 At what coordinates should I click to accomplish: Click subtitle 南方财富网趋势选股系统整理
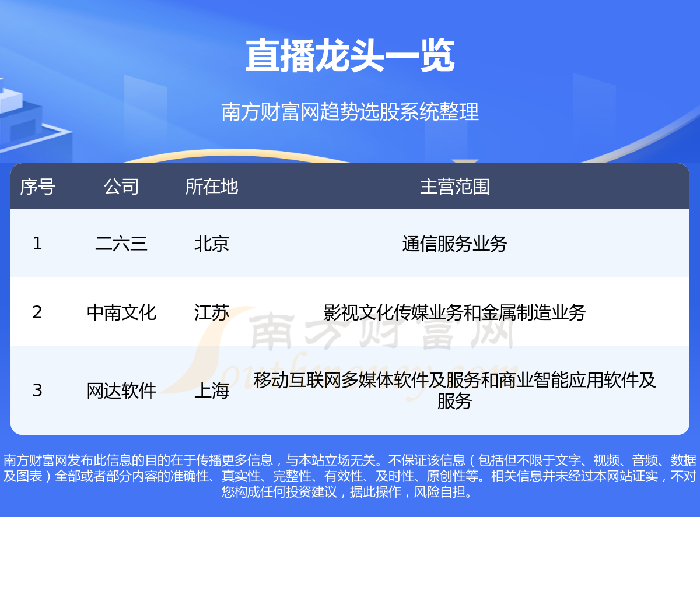[350, 111]
